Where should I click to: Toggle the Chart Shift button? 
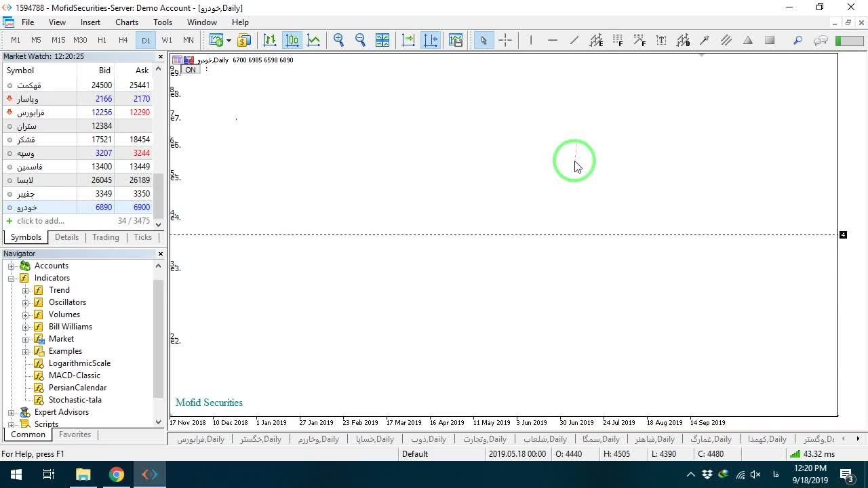(x=431, y=41)
